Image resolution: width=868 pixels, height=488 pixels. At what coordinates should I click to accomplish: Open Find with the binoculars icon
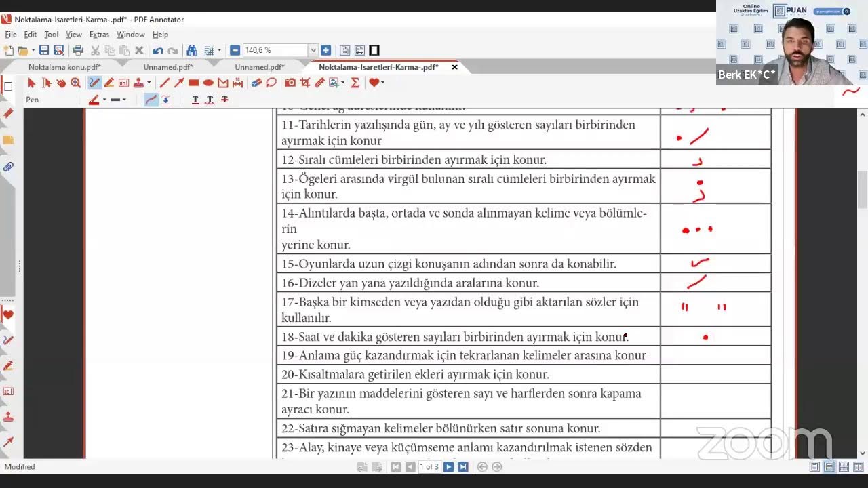coord(192,50)
